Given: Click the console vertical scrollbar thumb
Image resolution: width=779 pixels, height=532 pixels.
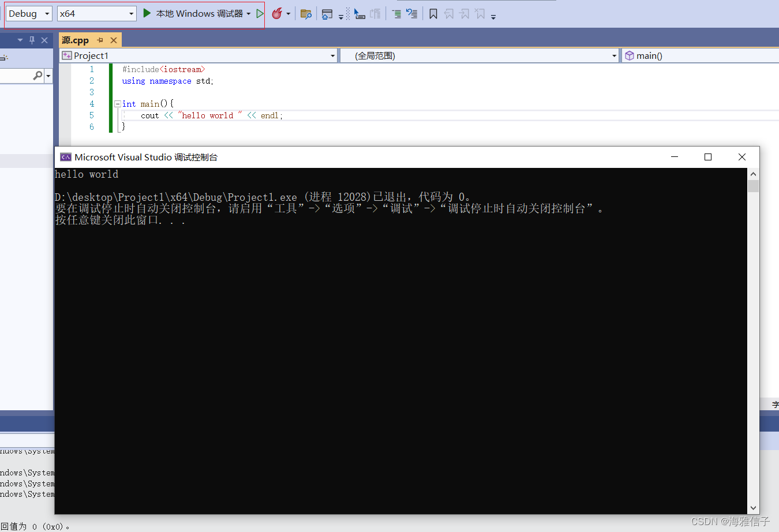Looking at the screenshot, I should coord(753,186).
